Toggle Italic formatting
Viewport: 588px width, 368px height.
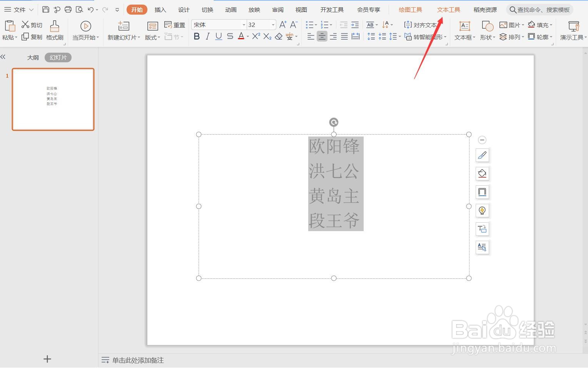(x=208, y=37)
